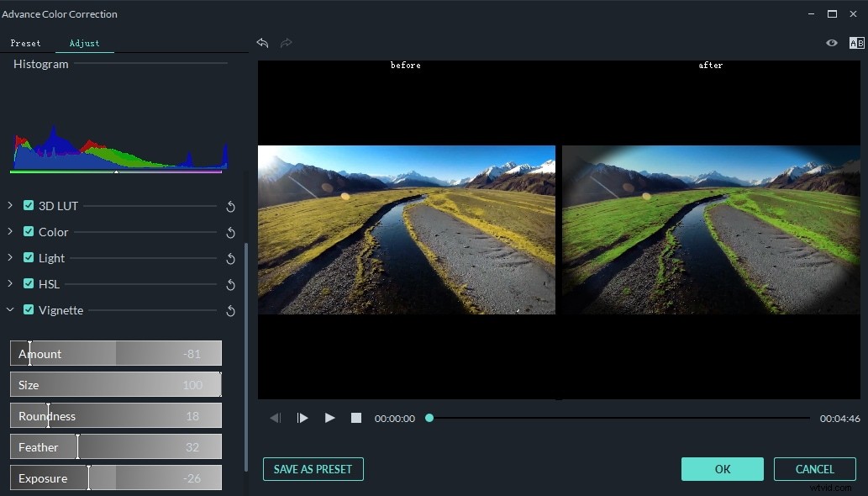Image resolution: width=868 pixels, height=496 pixels.
Task: Reset the Vignette settings
Action: click(x=231, y=310)
